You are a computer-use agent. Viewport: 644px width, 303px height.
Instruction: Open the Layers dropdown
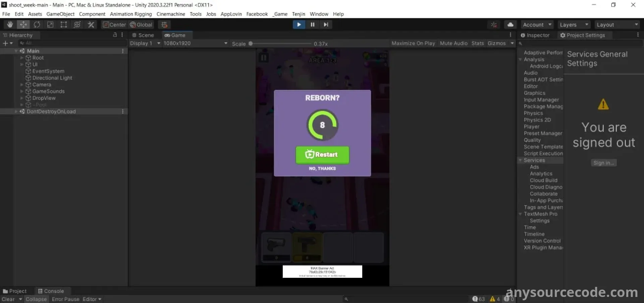574,25
